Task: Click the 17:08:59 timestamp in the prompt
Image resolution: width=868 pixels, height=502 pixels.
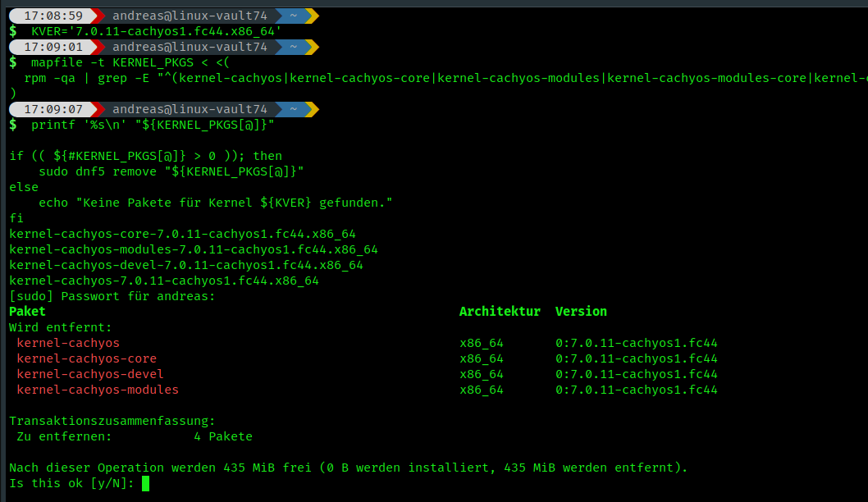Action: pos(53,16)
